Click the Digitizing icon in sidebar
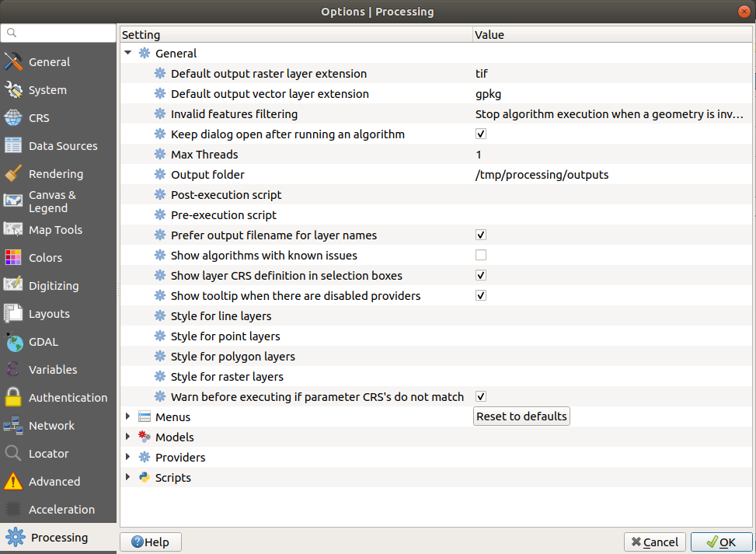Image resolution: width=756 pixels, height=554 pixels. (13, 286)
